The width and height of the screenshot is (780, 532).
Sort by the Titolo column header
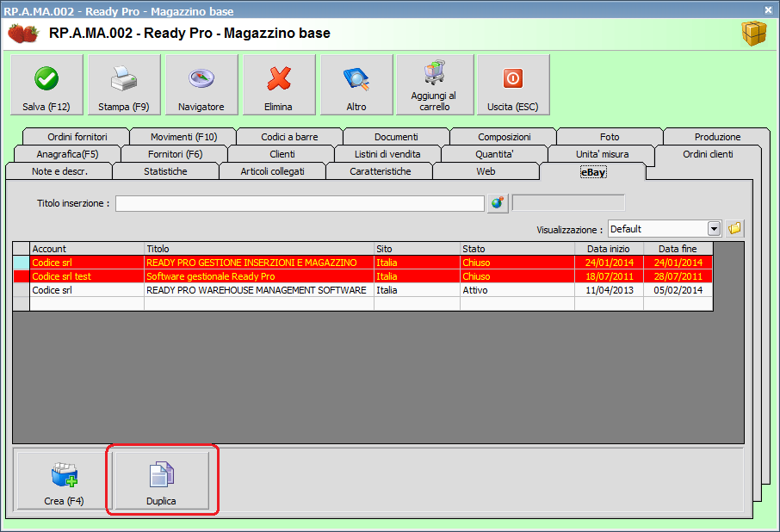tap(258, 249)
